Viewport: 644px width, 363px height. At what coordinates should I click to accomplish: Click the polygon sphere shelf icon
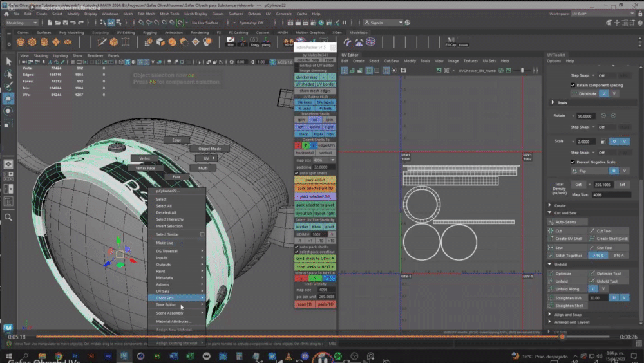click(x=22, y=42)
